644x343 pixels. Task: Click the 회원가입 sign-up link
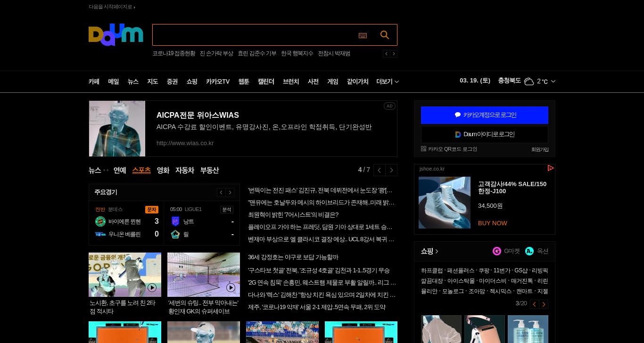click(540, 149)
